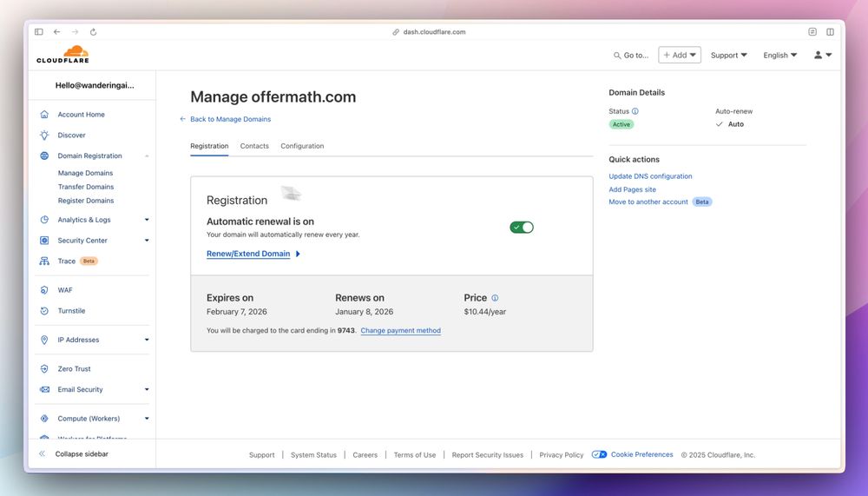Screen dimensions: 868x496
Task: Click Terms of Use footer link
Action: (415, 455)
